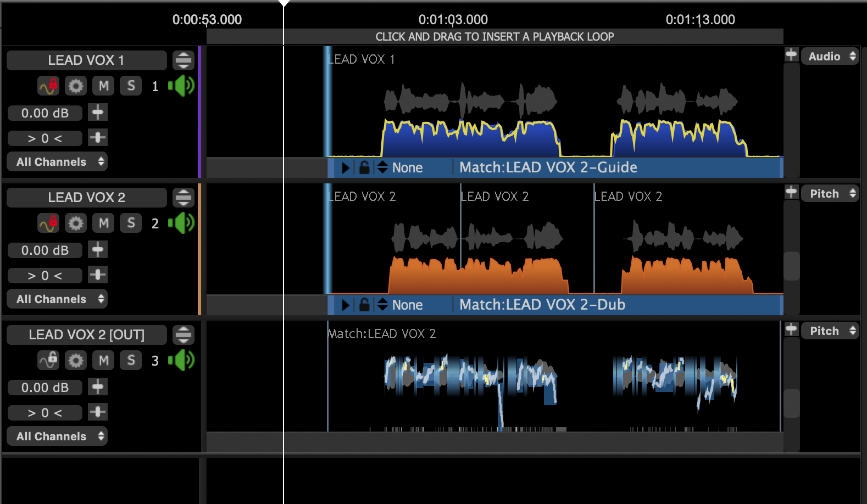
Task: Click the LEAD VOX 2 track name button
Action: [87, 197]
